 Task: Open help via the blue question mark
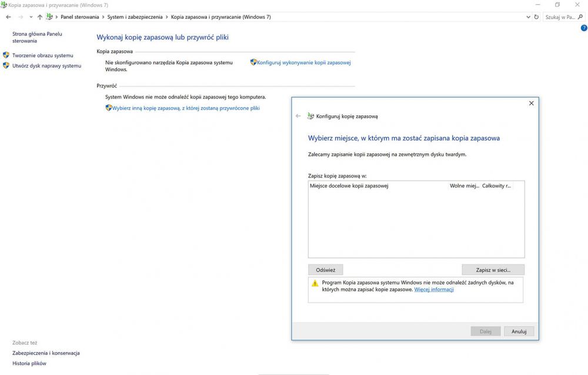(x=584, y=28)
